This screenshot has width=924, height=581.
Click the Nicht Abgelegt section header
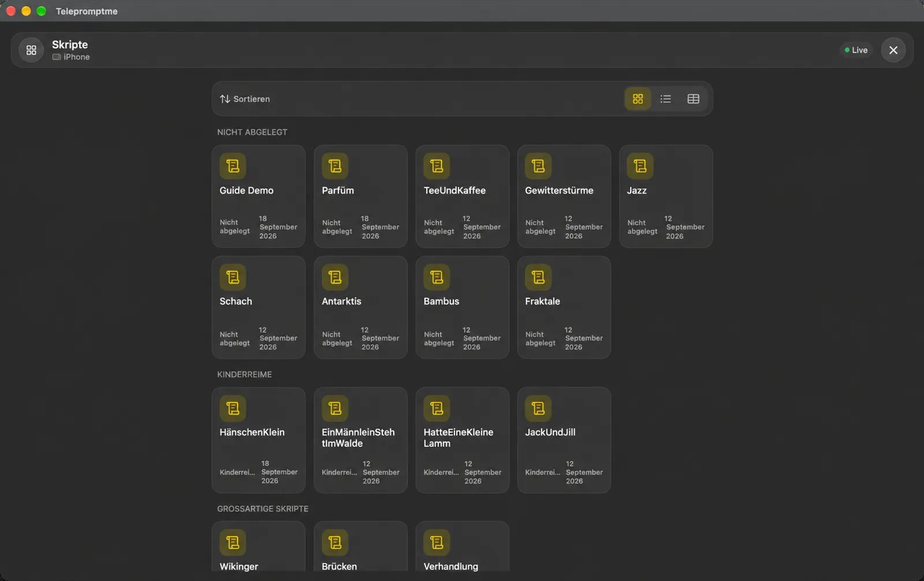point(252,132)
